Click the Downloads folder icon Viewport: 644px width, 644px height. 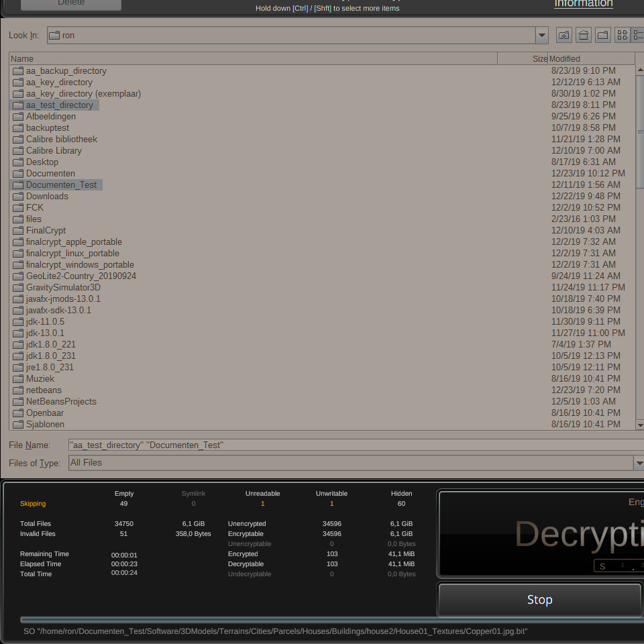click(18, 197)
